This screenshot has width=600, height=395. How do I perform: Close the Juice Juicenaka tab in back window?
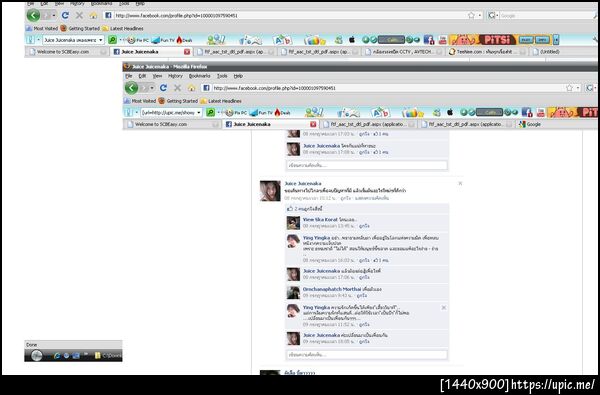point(187,52)
